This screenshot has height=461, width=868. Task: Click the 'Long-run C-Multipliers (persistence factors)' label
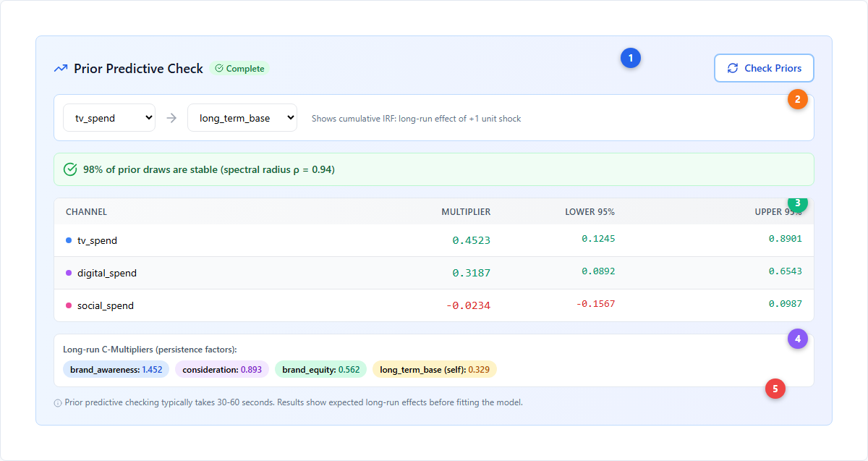tap(150, 350)
